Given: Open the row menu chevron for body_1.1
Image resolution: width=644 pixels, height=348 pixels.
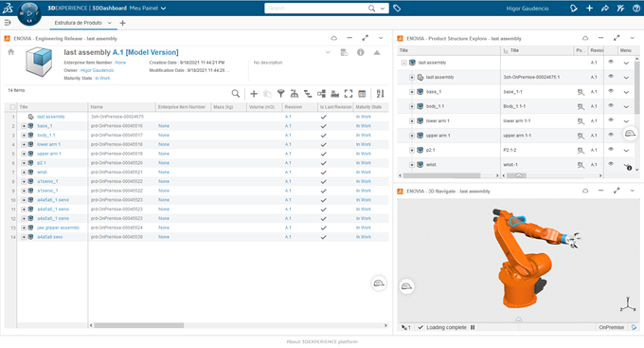Looking at the screenshot, I should 626,107.
